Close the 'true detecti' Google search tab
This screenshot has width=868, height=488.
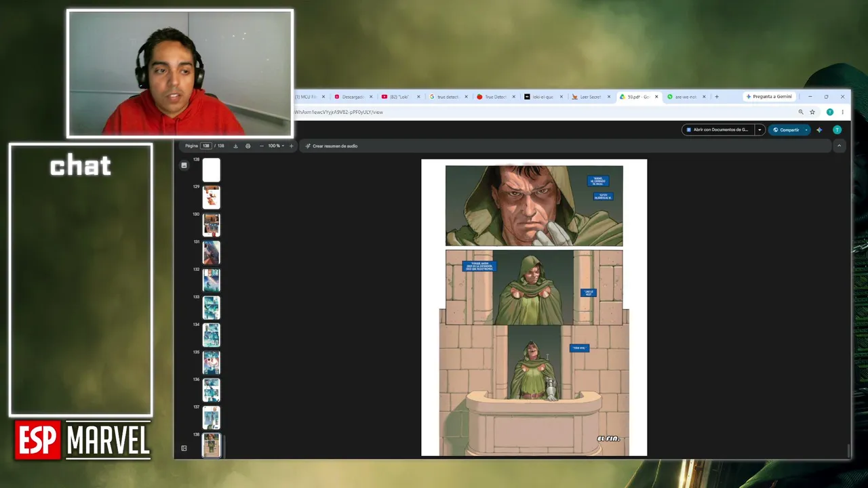(x=466, y=97)
